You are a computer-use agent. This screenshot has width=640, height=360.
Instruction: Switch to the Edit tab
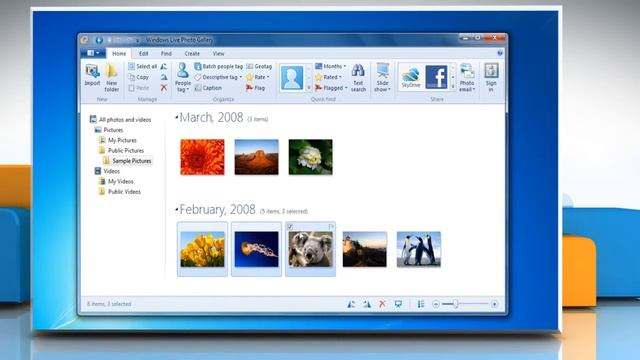pyautogui.click(x=143, y=53)
